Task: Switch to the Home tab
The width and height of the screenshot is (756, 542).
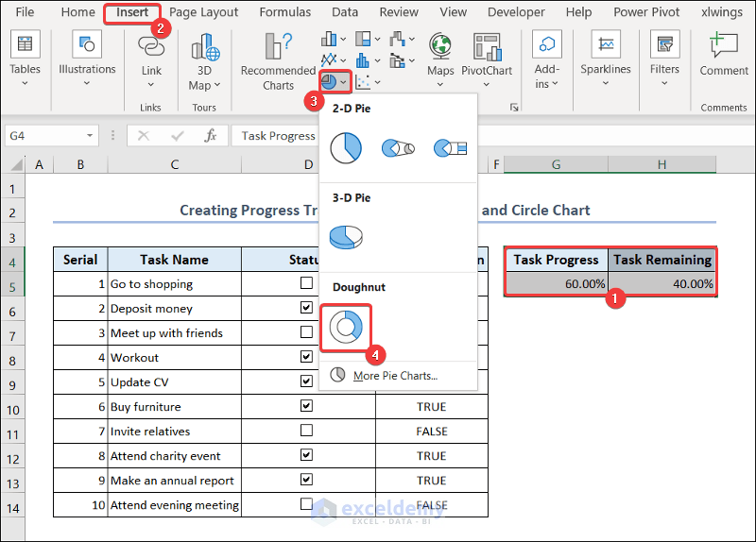Action: pos(78,12)
